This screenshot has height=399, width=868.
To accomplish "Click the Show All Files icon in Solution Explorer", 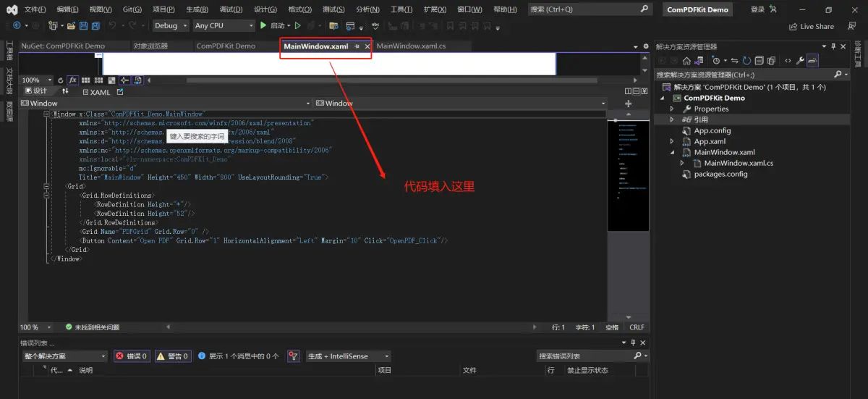I will [771, 61].
